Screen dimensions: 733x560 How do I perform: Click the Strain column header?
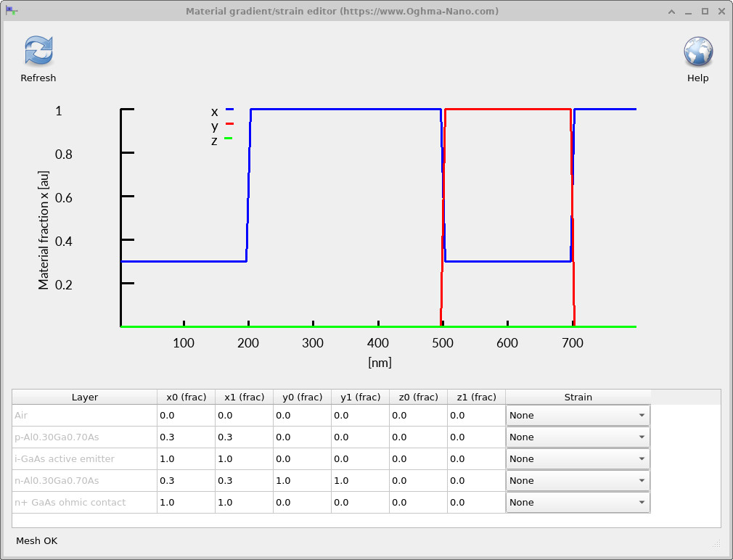pos(578,397)
